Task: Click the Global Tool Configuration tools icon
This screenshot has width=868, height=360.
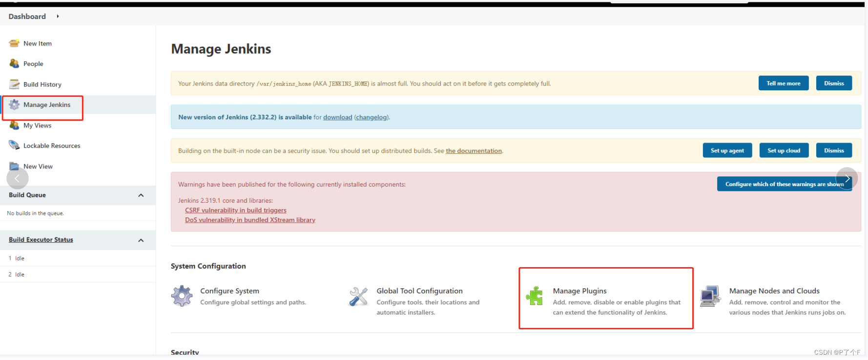Action: coord(358,296)
